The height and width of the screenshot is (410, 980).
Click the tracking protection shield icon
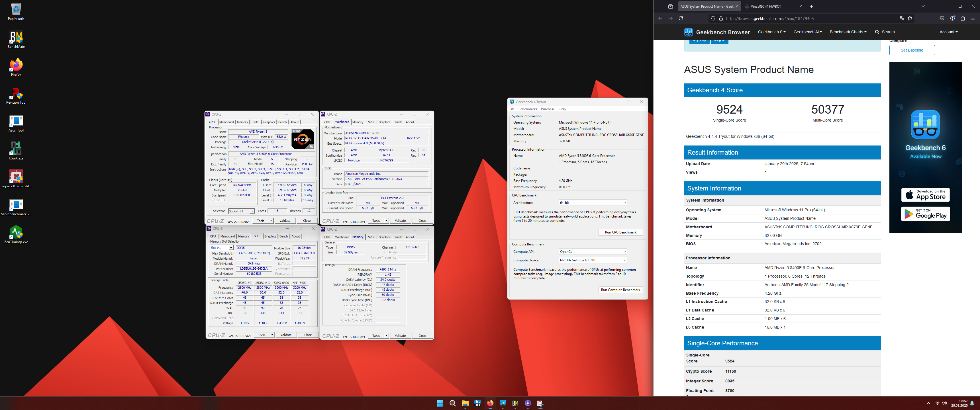tap(712, 18)
